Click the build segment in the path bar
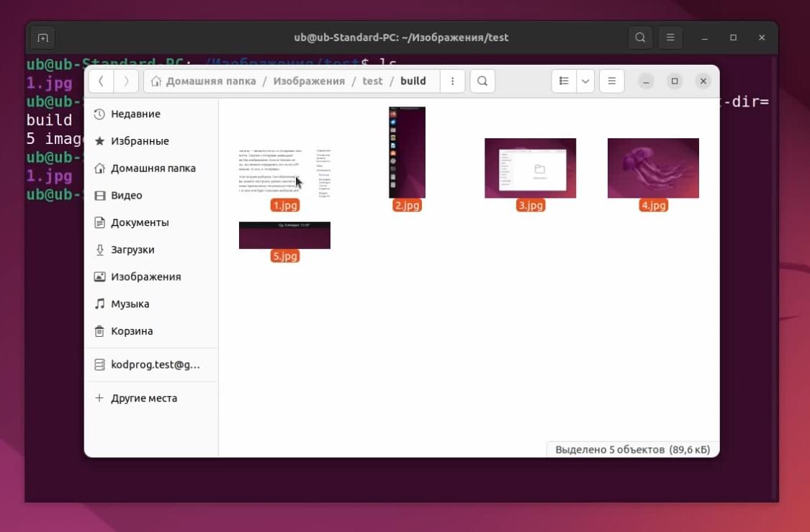Viewport: 810px width, 532px height. 413,81
